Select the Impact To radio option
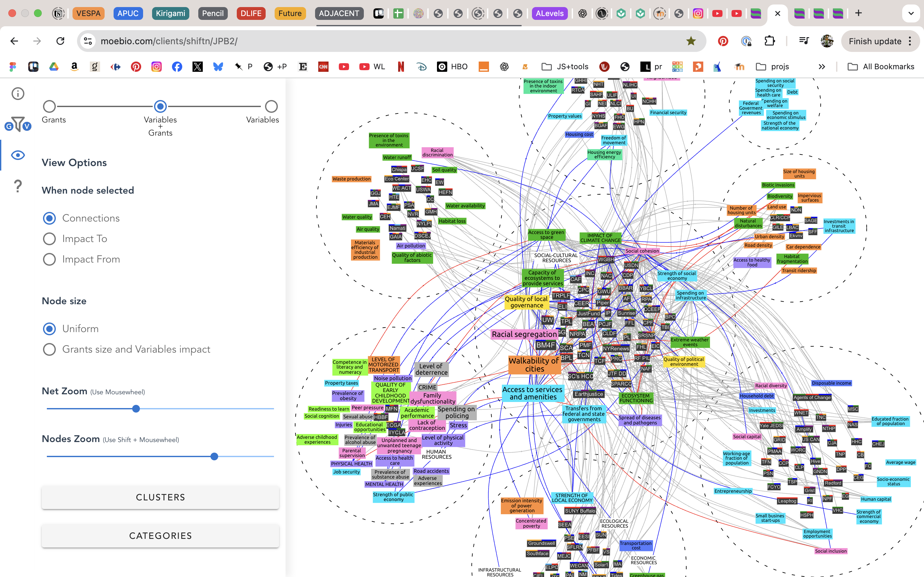This screenshot has height=577, width=924. tap(49, 239)
